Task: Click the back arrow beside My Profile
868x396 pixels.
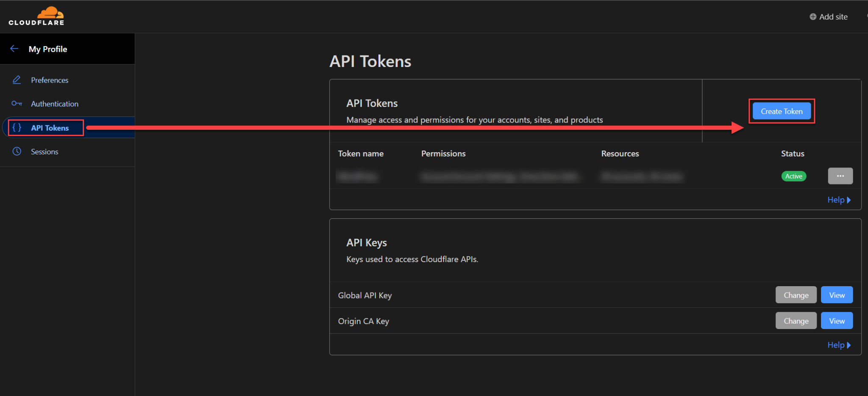Action: [14, 49]
